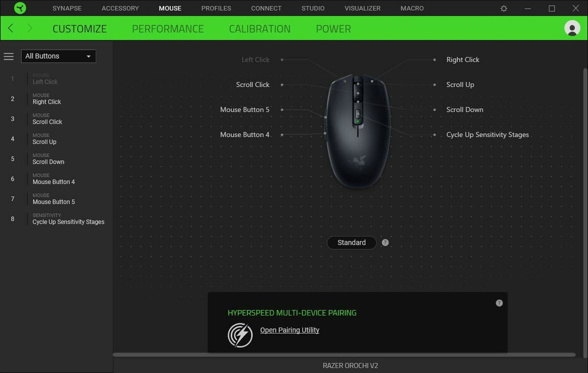
Task: Open the Macro menu item
Action: [412, 8]
